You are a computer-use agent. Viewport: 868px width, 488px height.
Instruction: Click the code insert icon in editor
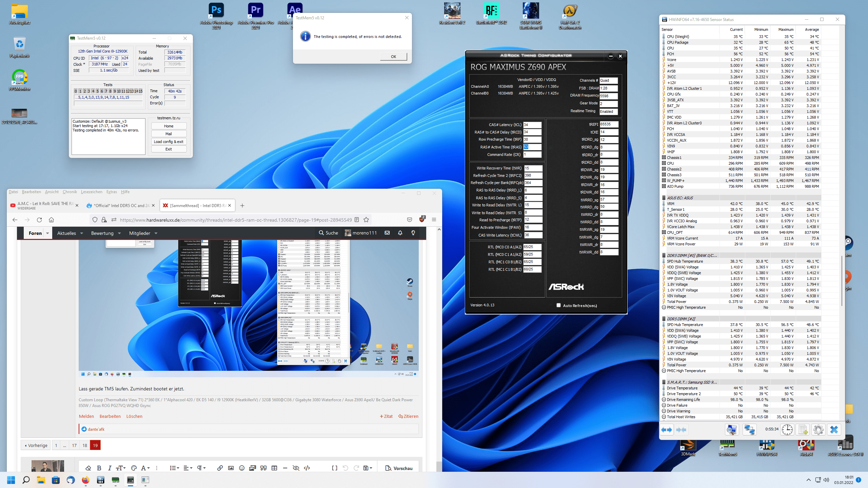(307, 468)
